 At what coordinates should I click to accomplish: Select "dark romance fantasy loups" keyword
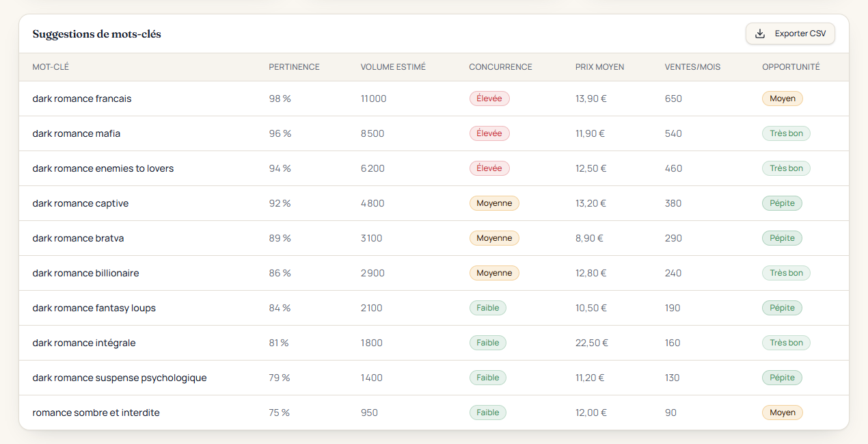94,308
